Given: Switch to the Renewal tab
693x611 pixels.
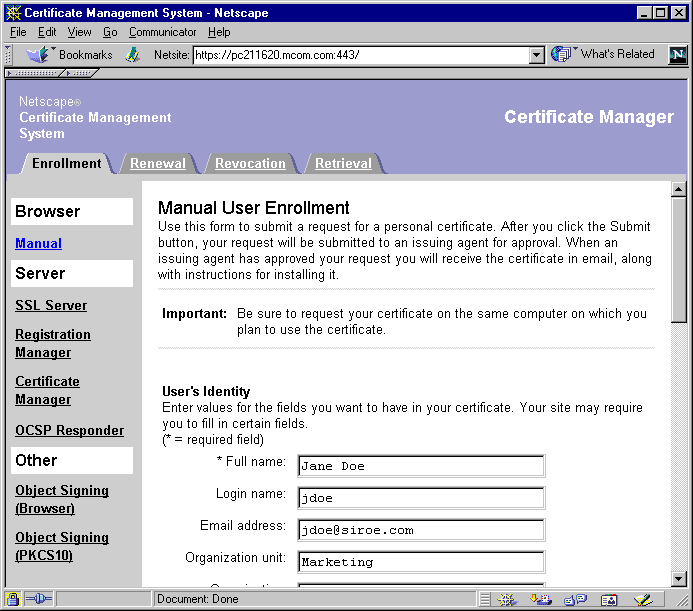Looking at the screenshot, I should coord(158,163).
